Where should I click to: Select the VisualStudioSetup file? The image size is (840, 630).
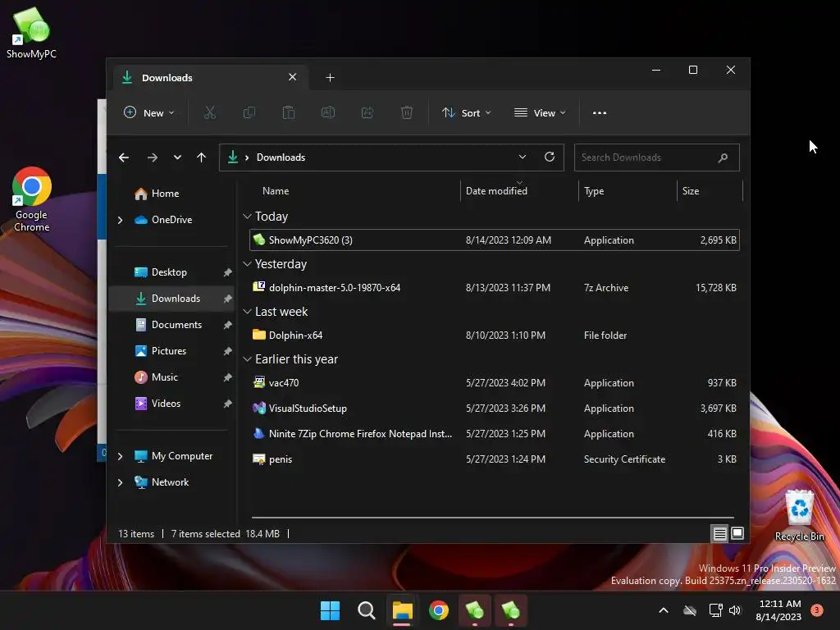(494, 409)
